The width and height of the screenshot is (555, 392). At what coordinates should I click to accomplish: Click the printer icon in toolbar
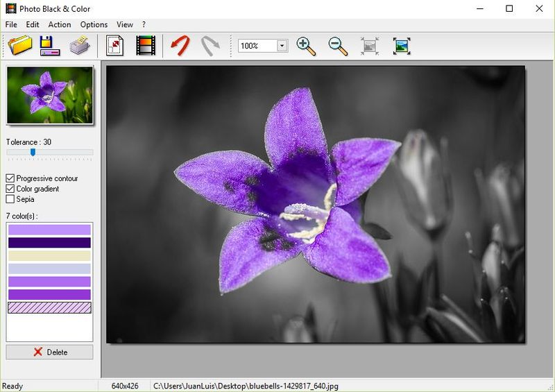point(80,46)
